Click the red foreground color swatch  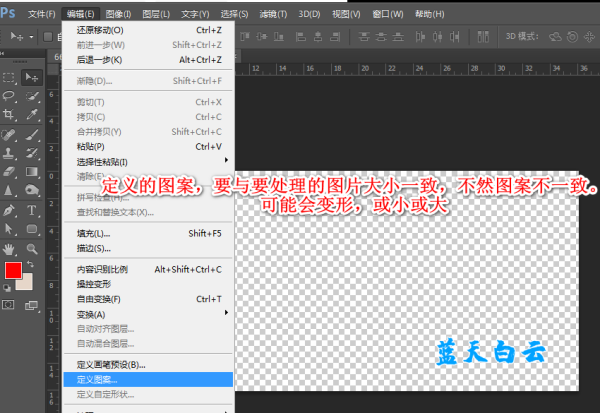(12, 270)
